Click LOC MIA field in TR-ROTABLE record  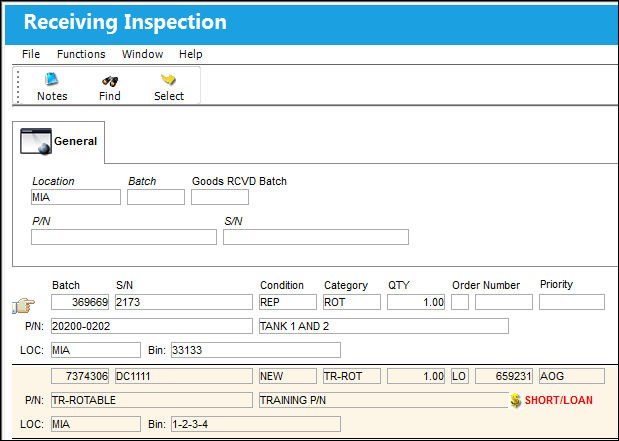96,424
